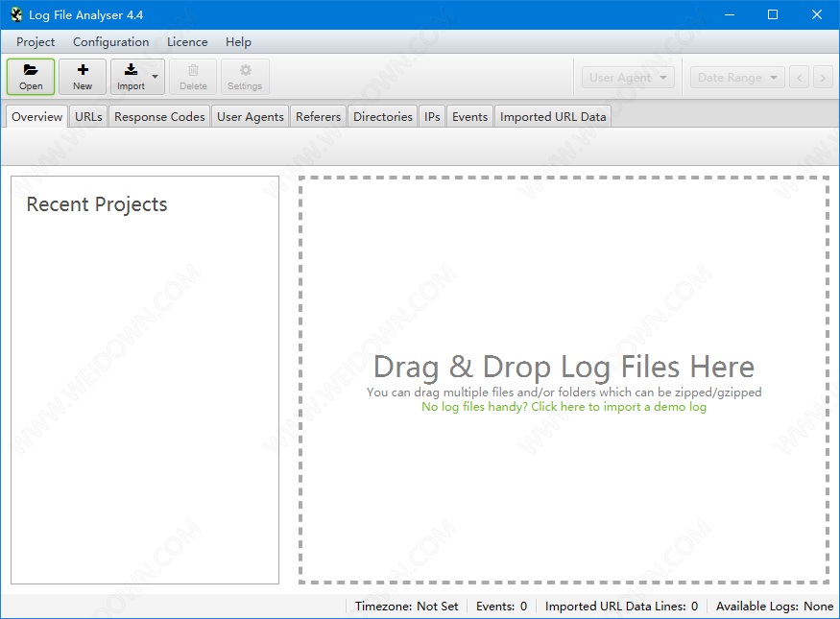Open the Licence menu

(187, 42)
